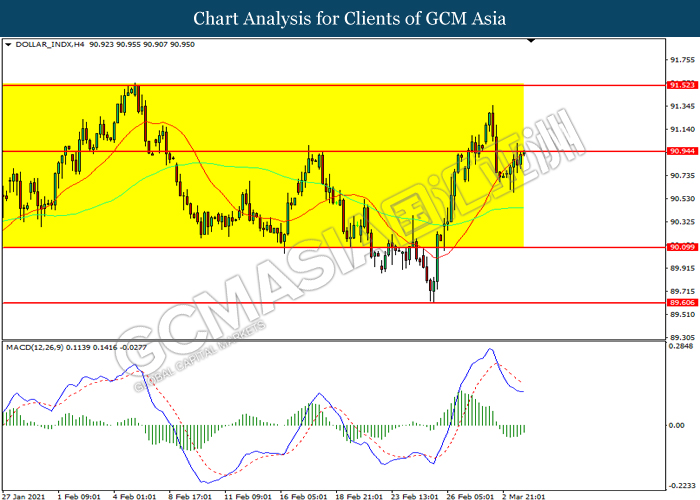
Task: Click the DOLLAR_INDX,H4 symbol label
Action: point(50,45)
